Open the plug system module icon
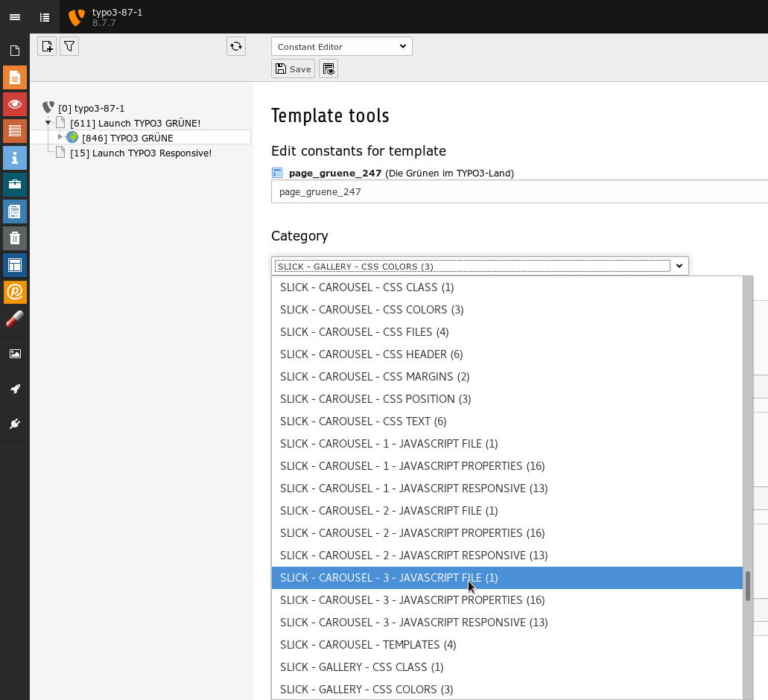 click(15, 424)
